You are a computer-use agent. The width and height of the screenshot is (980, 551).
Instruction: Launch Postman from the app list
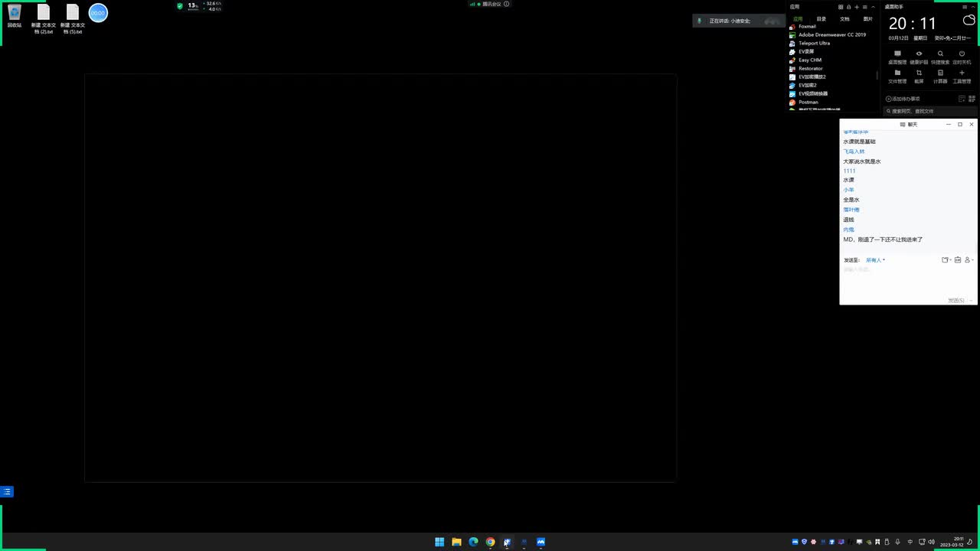[x=808, y=102]
